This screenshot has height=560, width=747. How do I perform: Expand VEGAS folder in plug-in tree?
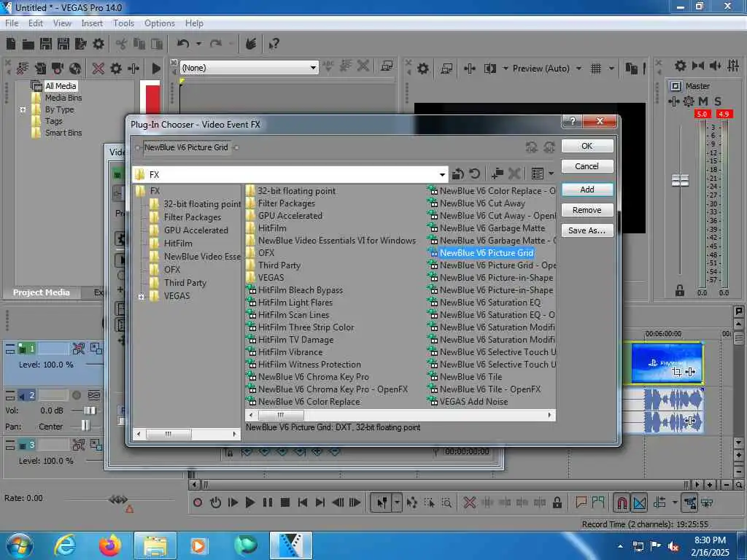point(141,297)
